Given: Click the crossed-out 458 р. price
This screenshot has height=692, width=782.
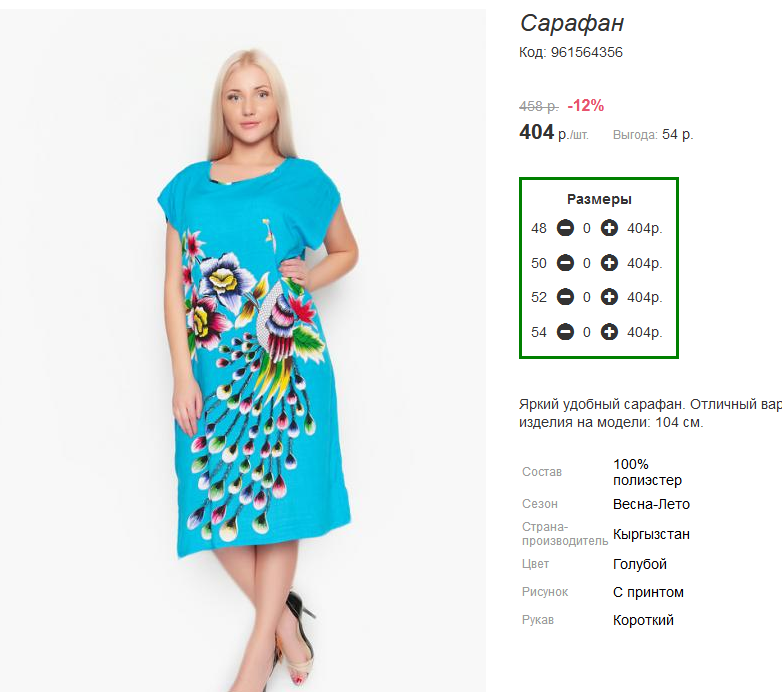Looking at the screenshot, I should (x=539, y=106).
